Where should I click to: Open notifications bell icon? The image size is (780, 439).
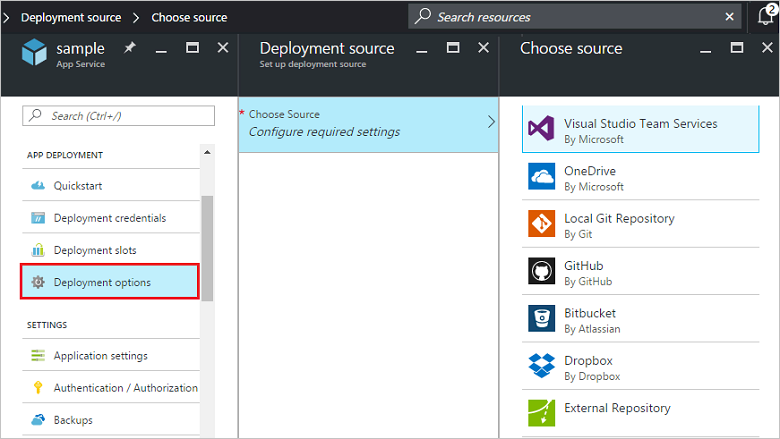pyautogui.click(x=767, y=15)
